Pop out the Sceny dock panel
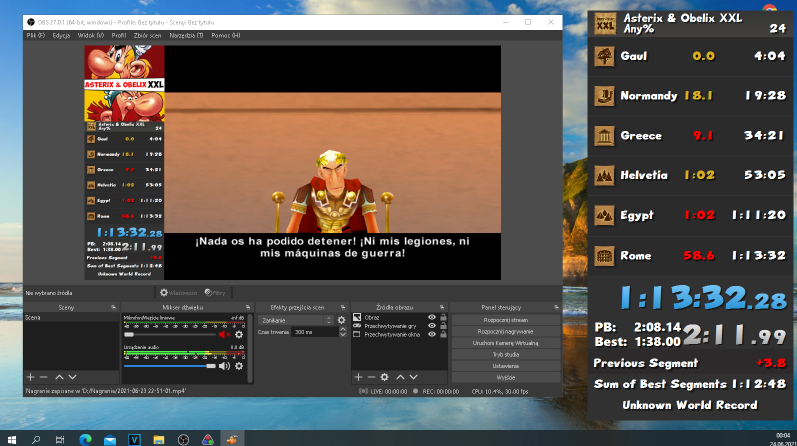Image resolution: width=797 pixels, height=446 pixels. [113, 308]
